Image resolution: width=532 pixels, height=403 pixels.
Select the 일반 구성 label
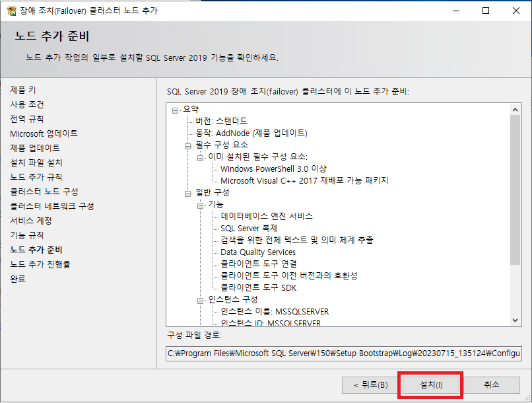tap(213, 192)
